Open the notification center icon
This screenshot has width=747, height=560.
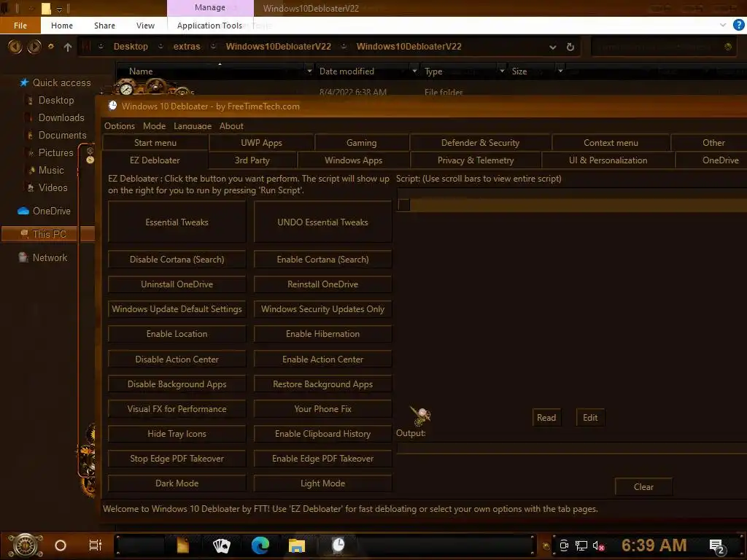(x=716, y=547)
